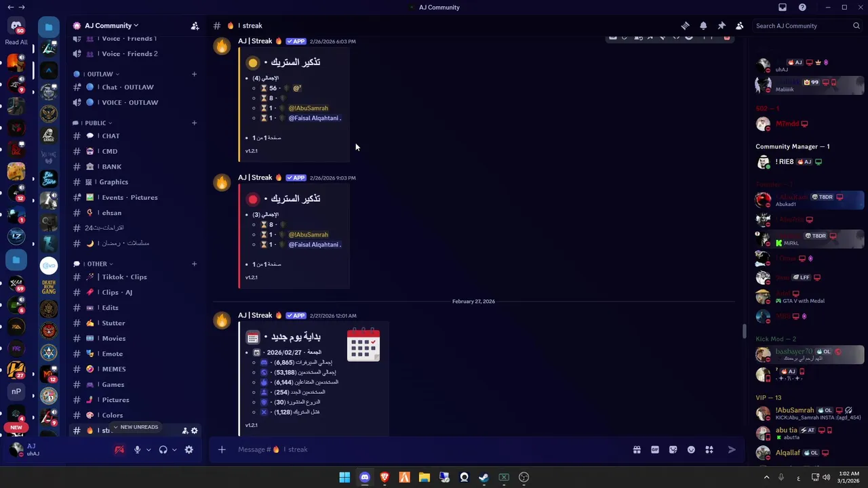Open the Tiktok · Clips channel
The width and height of the screenshot is (868, 488).
(x=135, y=277)
